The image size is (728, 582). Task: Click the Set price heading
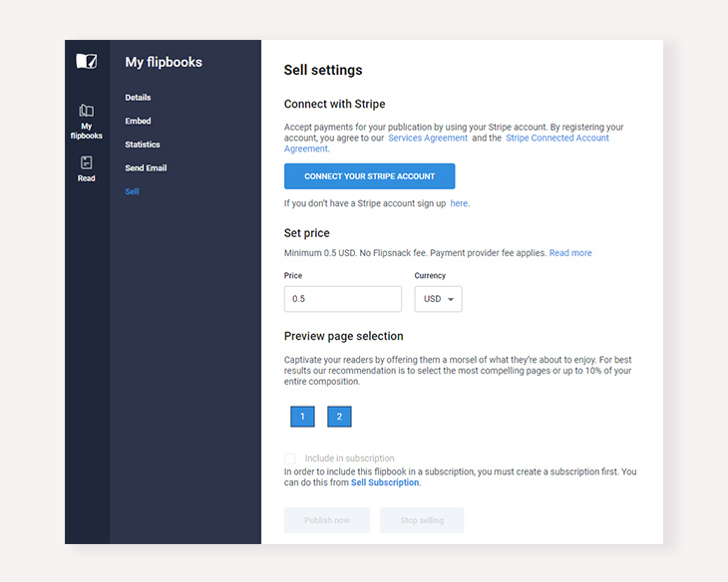tap(307, 233)
